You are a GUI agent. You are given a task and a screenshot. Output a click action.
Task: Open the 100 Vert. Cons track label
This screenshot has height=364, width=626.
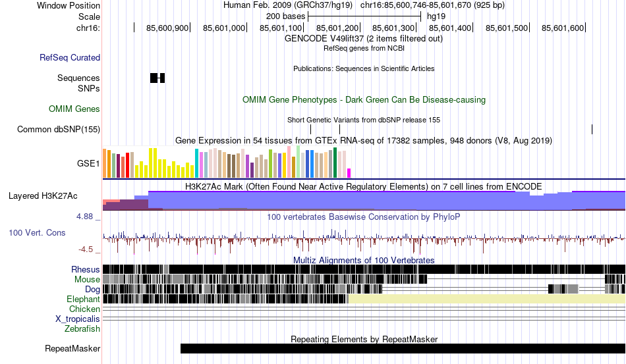point(37,232)
